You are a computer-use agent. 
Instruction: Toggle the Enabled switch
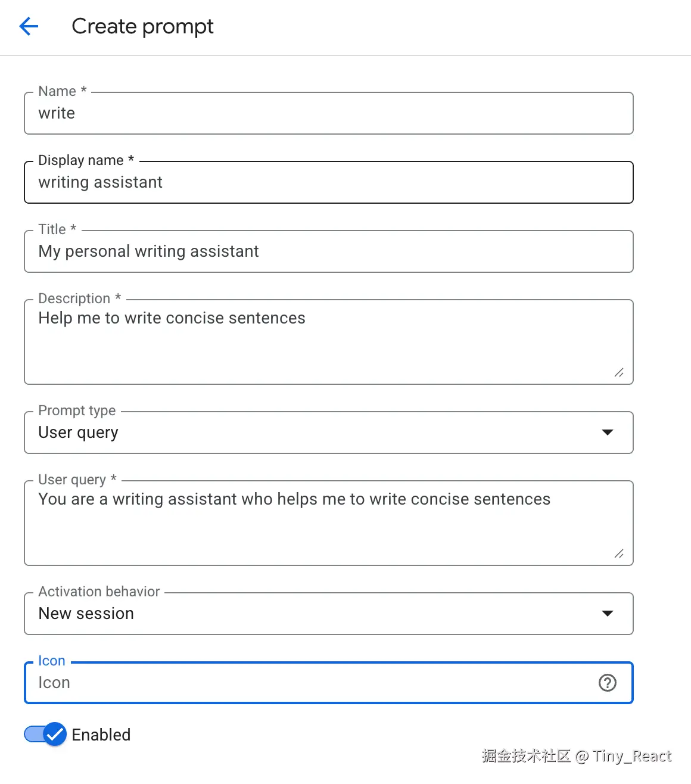tap(45, 735)
